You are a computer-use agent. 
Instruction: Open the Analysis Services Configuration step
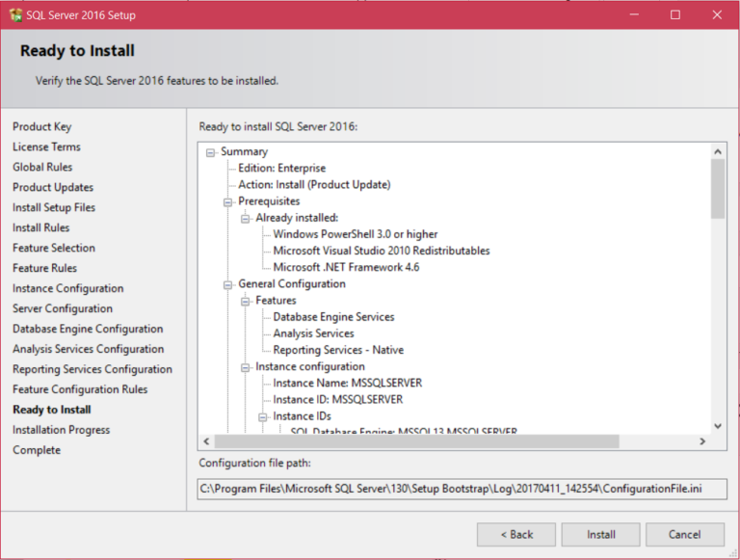coord(89,350)
